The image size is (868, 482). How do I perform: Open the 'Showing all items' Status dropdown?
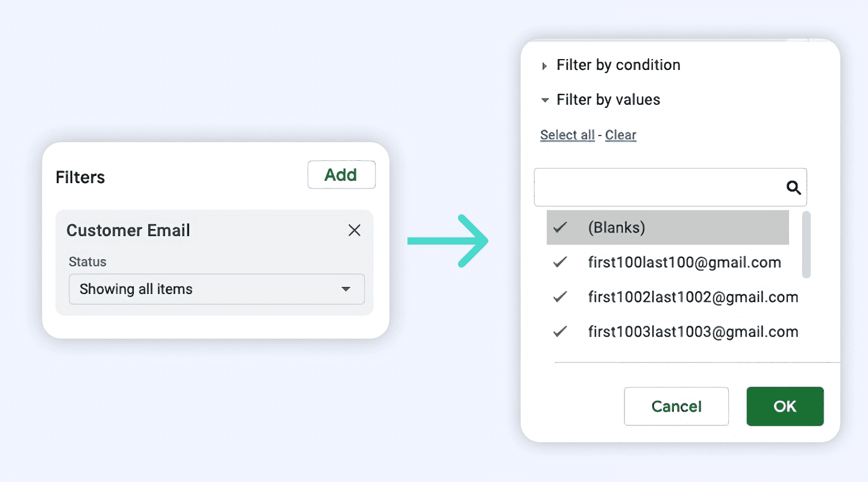pyautogui.click(x=216, y=289)
